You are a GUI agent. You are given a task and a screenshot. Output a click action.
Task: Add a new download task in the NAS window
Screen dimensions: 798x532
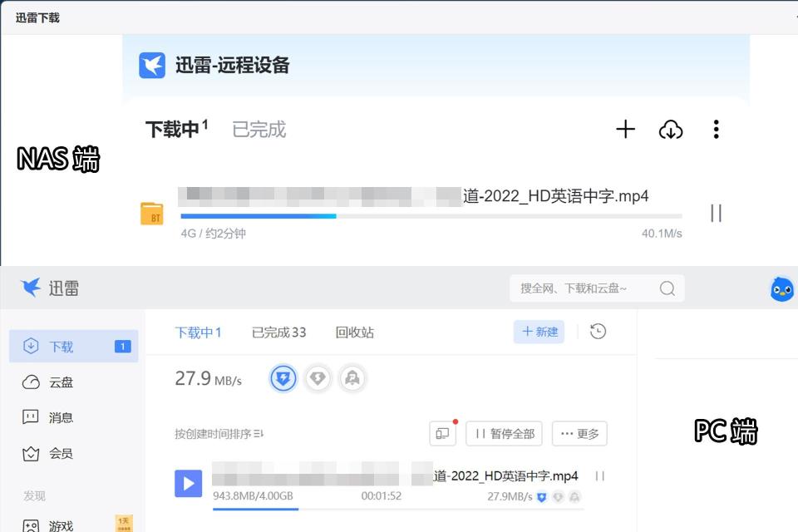[x=625, y=130]
